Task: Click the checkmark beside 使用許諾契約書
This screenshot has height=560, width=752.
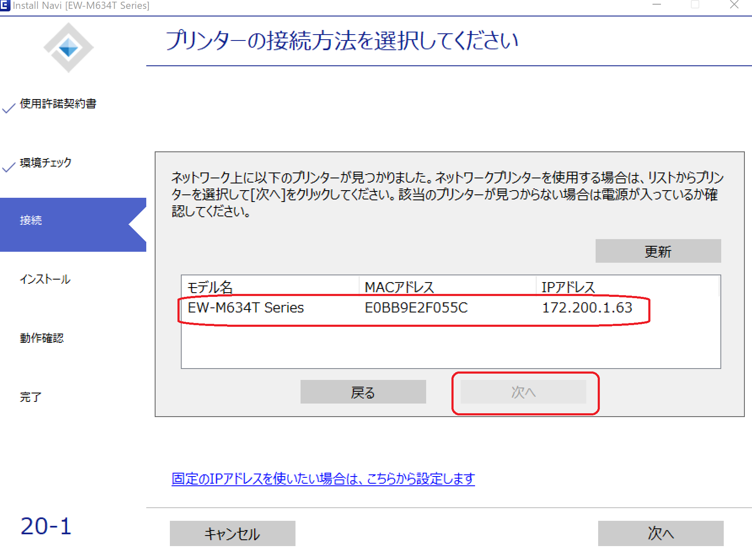Action: [8, 108]
